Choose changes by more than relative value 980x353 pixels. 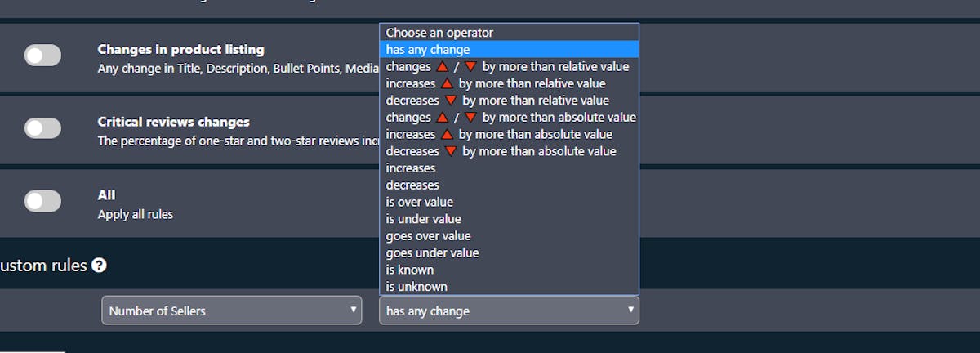[x=509, y=67]
